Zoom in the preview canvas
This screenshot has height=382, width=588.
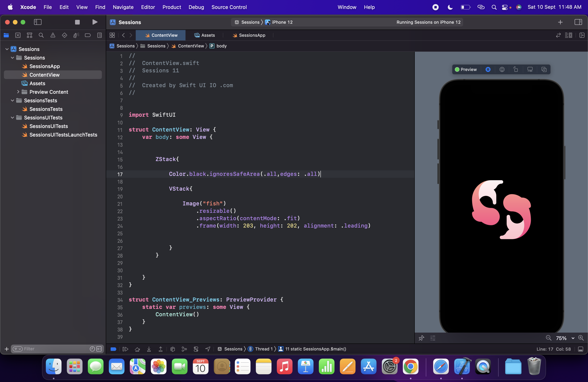pyautogui.click(x=581, y=338)
